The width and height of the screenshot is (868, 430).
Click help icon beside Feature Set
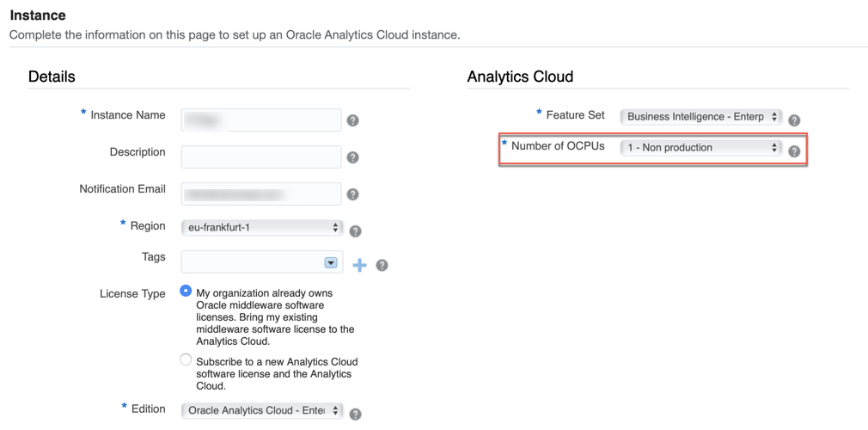point(794,120)
